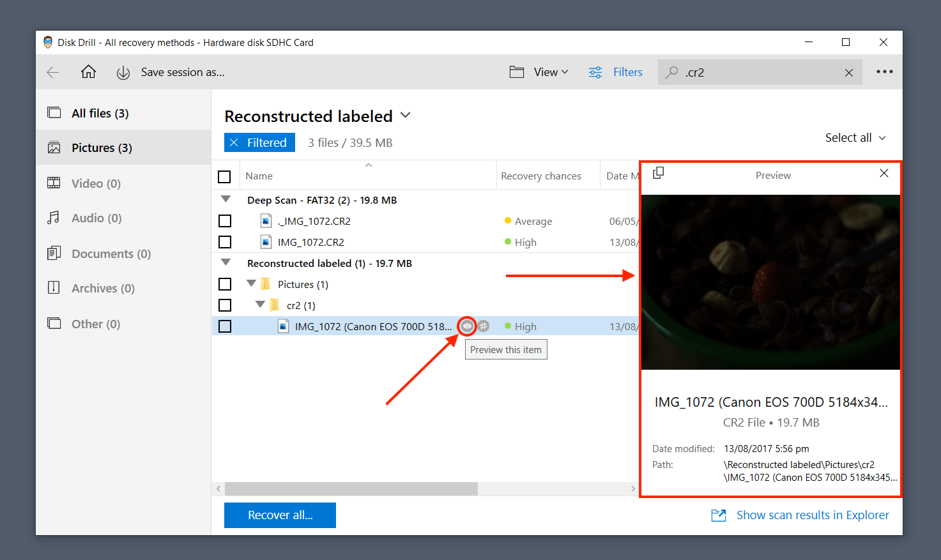
Task: Open the Select all dropdown
Action: click(x=855, y=138)
